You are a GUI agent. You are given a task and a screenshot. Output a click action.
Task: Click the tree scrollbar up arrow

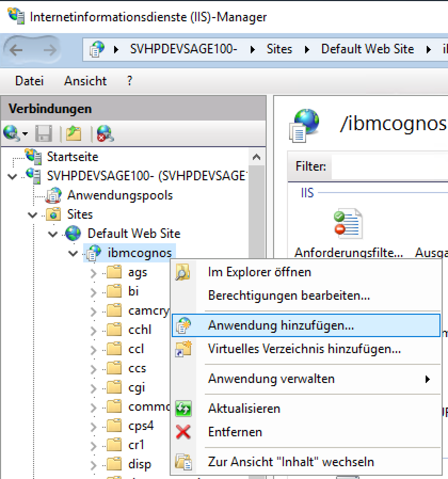tap(258, 157)
